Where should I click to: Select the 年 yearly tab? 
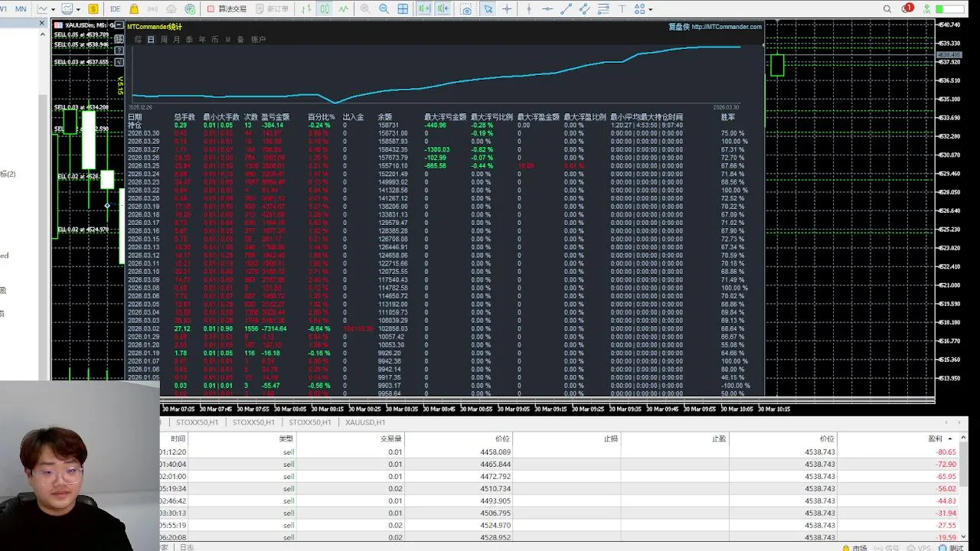click(202, 40)
